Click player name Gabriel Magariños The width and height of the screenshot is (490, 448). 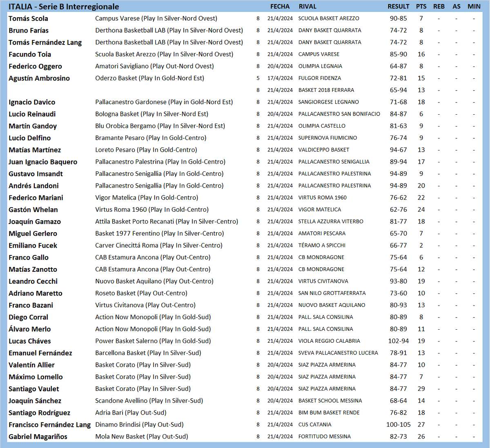point(38,437)
